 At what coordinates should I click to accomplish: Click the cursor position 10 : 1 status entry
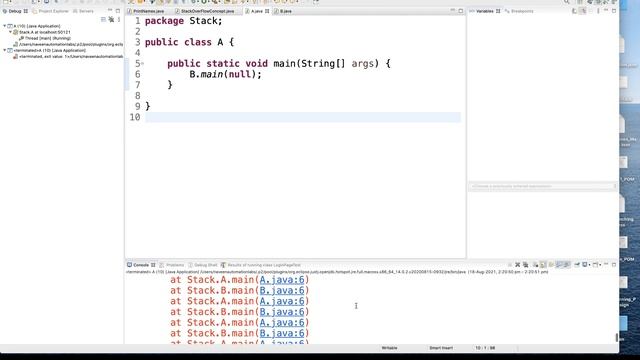pyautogui.click(x=485, y=348)
